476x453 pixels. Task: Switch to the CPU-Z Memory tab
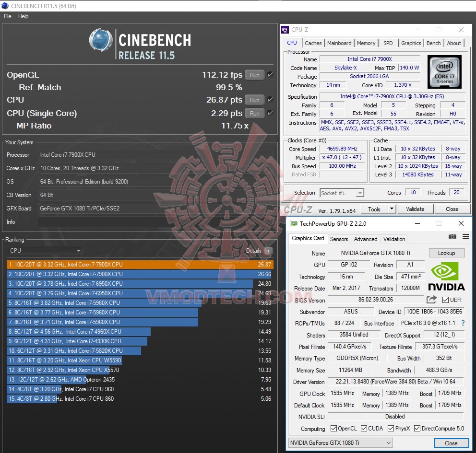(x=366, y=43)
